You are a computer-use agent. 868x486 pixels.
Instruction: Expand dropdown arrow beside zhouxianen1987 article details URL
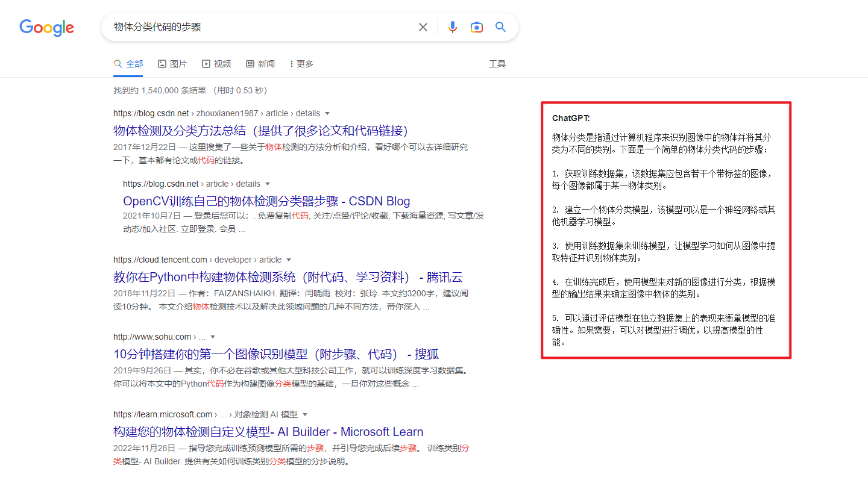point(327,113)
